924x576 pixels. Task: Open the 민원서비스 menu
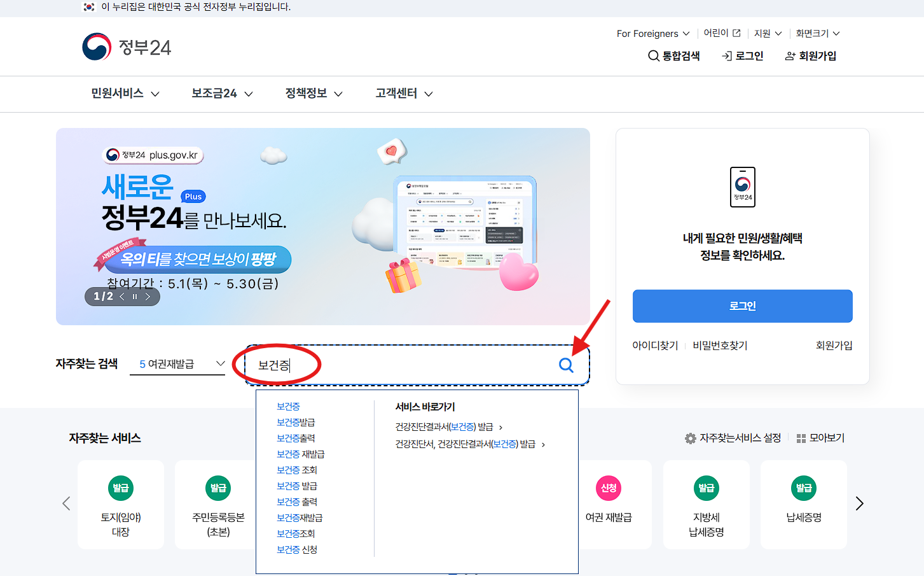pyautogui.click(x=125, y=94)
